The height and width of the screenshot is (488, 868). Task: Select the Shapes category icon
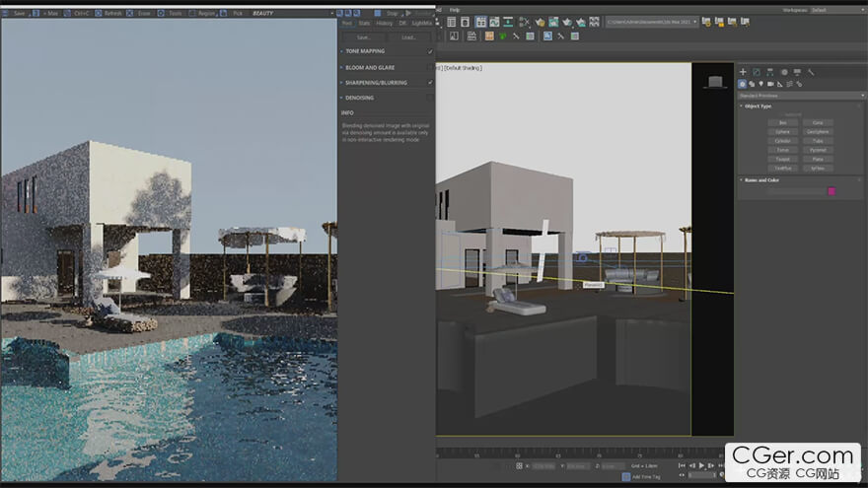pos(752,84)
